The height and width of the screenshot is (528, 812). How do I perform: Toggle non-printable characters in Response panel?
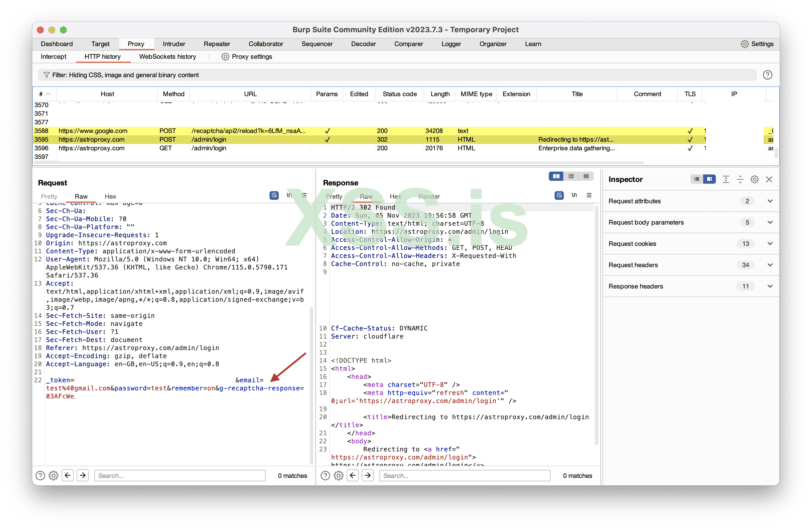coord(574,195)
